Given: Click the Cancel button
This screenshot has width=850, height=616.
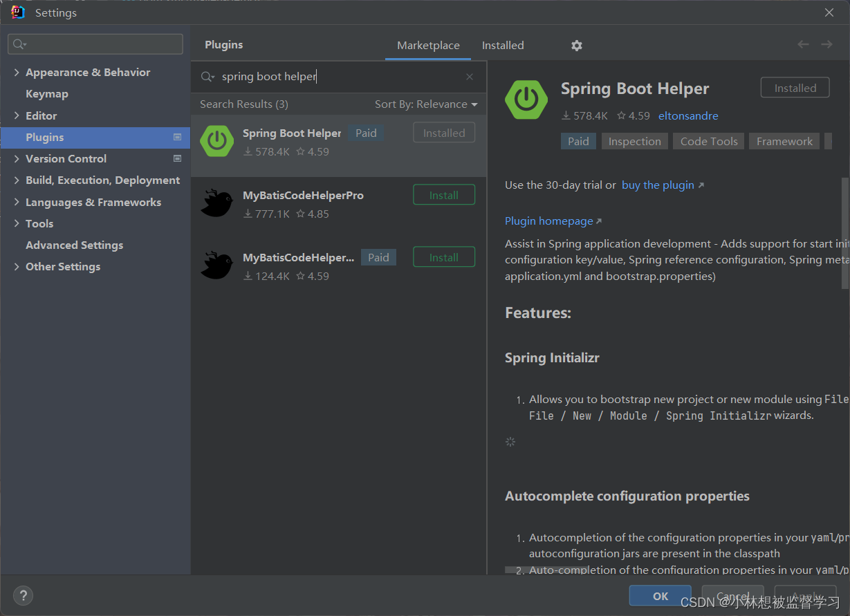Looking at the screenshot, I should pos(732,596).
